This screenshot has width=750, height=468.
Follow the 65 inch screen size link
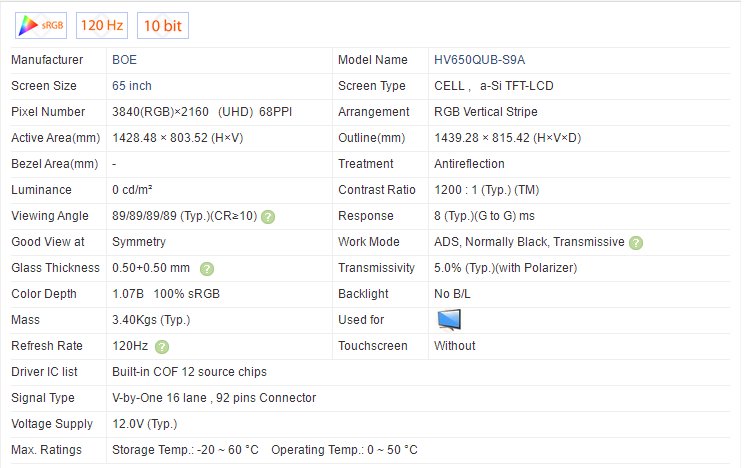(x=132, y=86)
